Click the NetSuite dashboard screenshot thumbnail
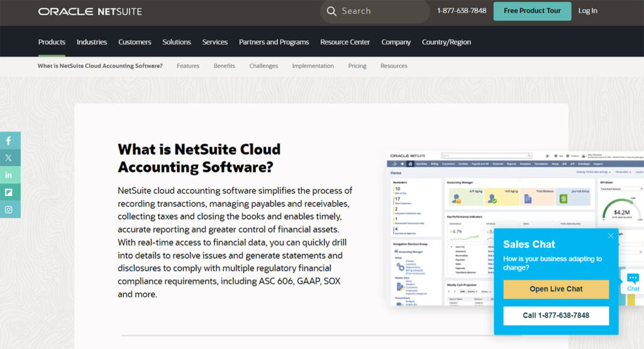644x349 pixels. 515,228
